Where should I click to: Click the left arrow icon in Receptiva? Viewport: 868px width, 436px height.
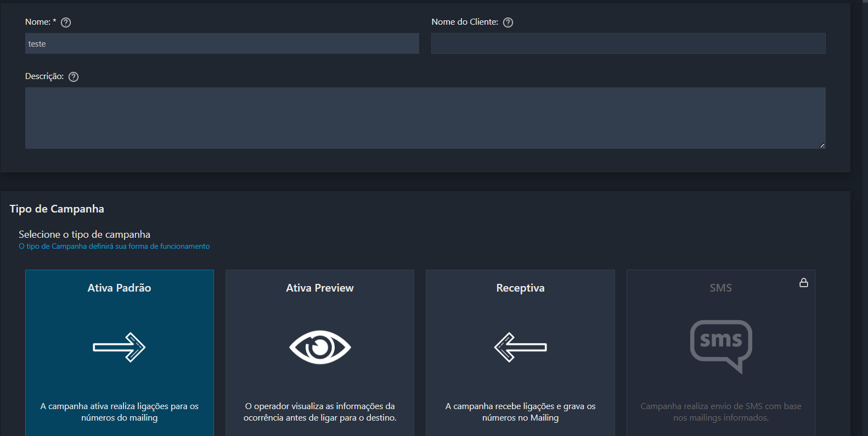(520, 347)
